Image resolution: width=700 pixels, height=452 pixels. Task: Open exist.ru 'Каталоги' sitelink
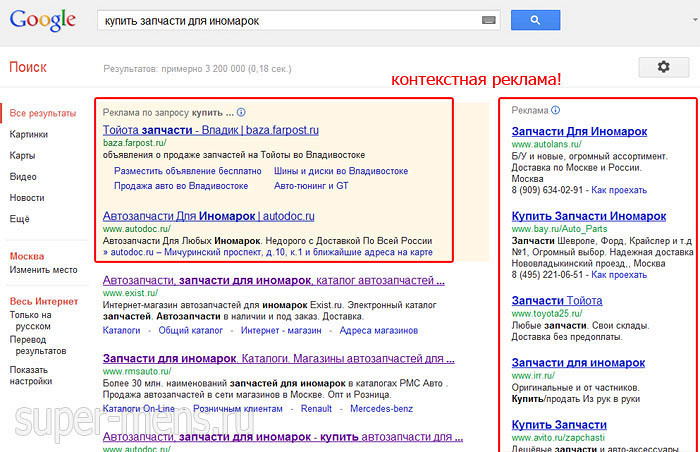pos(121,330)
